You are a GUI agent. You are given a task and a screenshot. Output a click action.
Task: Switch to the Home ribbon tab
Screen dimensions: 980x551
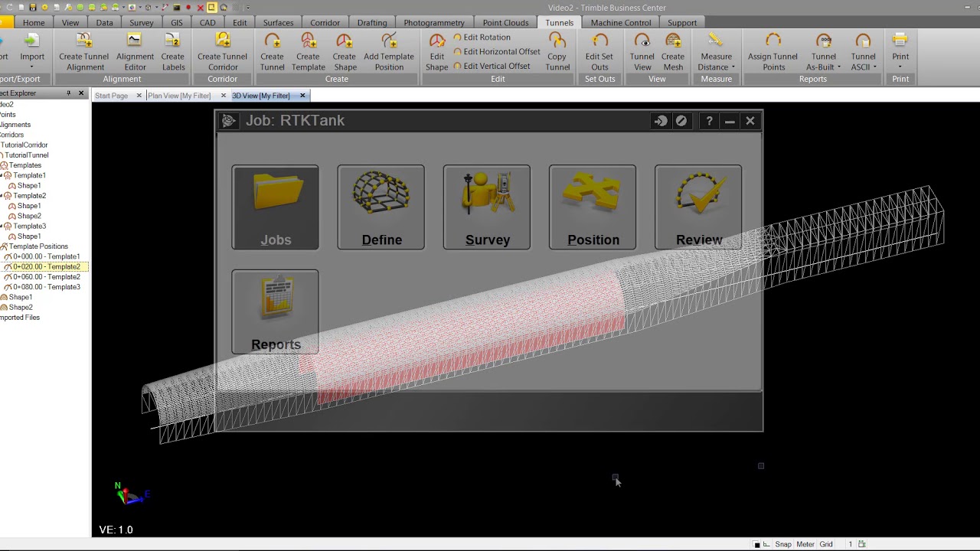[x=34, y=23]
